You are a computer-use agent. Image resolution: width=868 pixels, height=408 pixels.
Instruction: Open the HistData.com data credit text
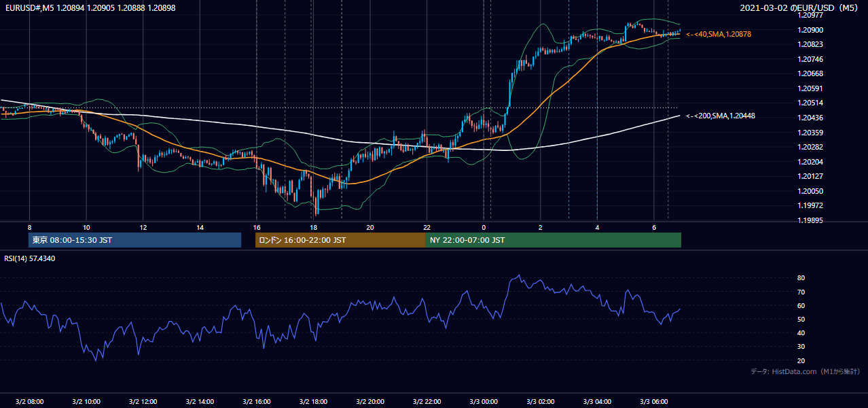click(x=805, y=371)
